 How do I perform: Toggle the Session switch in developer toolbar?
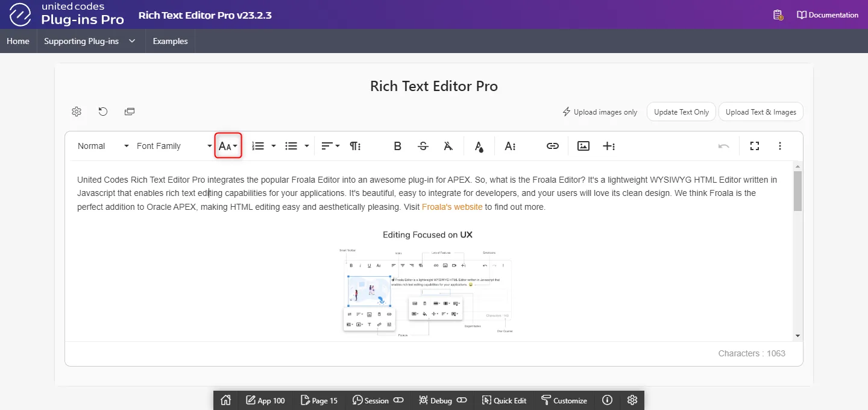pos(398,400)
